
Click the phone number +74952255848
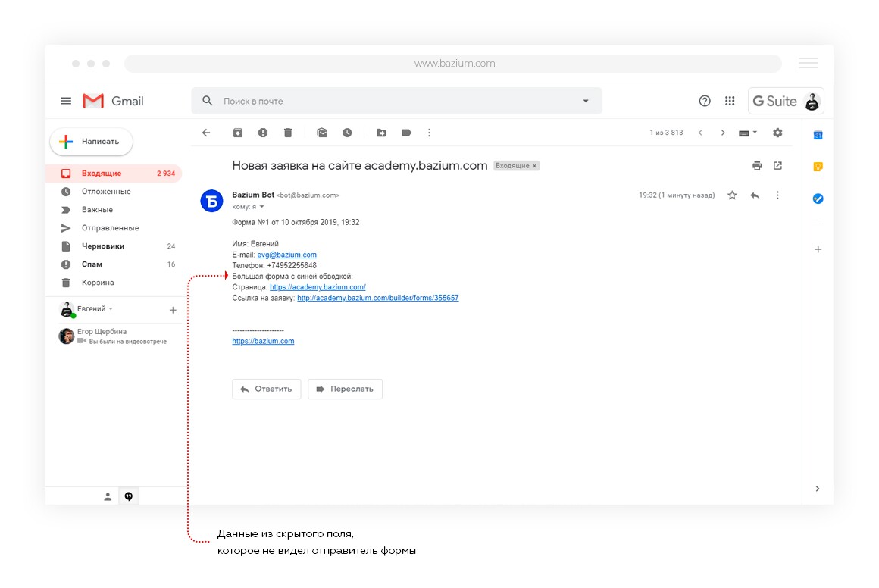coord(292,266)
